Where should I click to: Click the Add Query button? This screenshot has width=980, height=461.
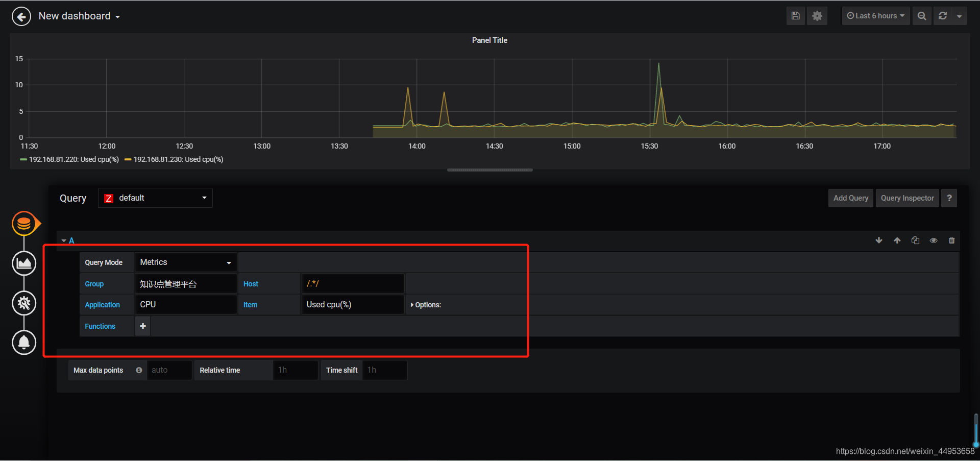850,198
